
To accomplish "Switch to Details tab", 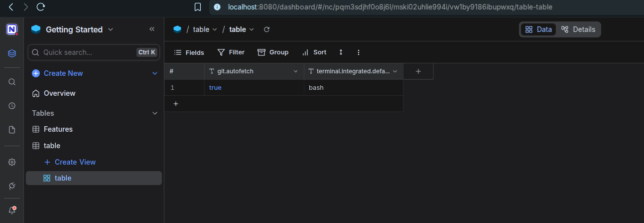I will pyautogui.click(x=578, y=29).
